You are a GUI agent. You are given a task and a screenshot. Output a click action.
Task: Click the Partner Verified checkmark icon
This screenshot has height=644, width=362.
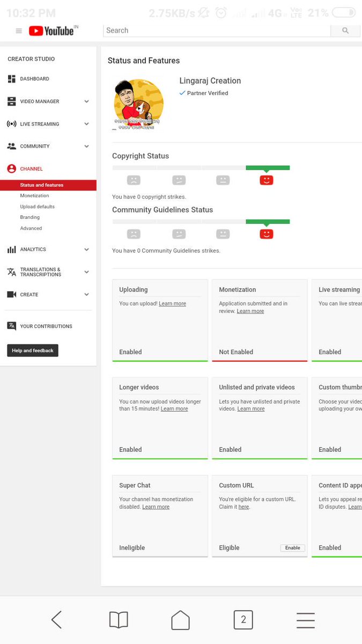coord(182,93)
